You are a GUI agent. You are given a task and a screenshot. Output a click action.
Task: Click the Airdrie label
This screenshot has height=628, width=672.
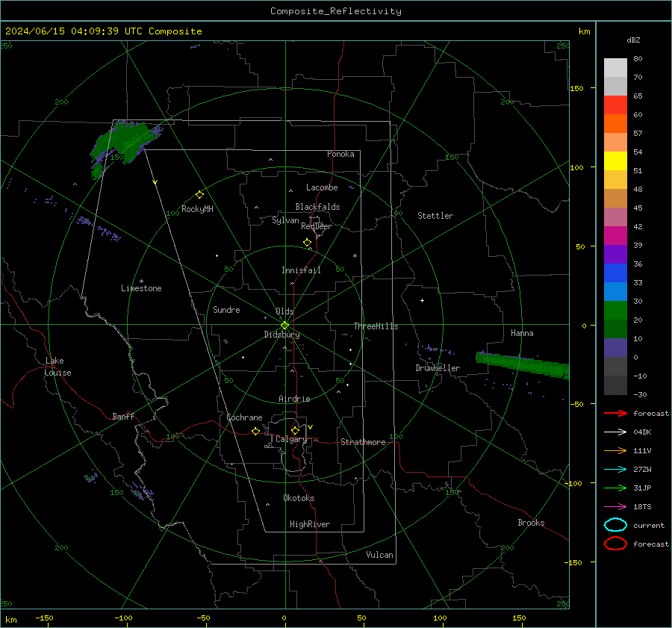tap(294, 399)
